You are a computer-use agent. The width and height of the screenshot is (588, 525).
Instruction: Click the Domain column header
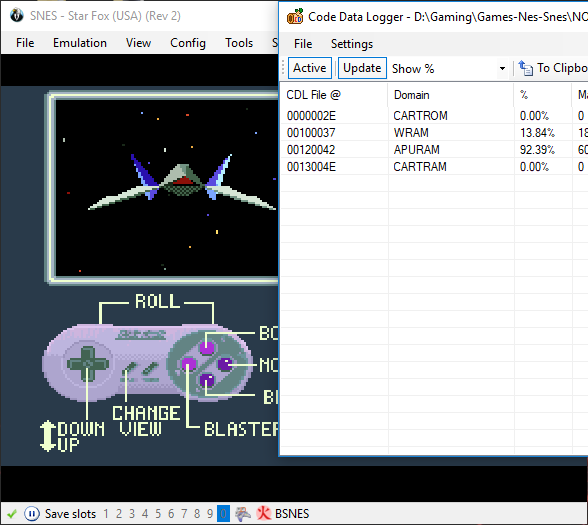(x=451, y=95)
